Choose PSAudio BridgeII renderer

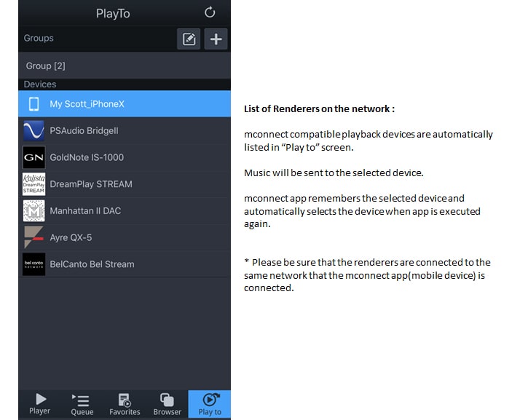pyautogui.click(x=125, y=130)
